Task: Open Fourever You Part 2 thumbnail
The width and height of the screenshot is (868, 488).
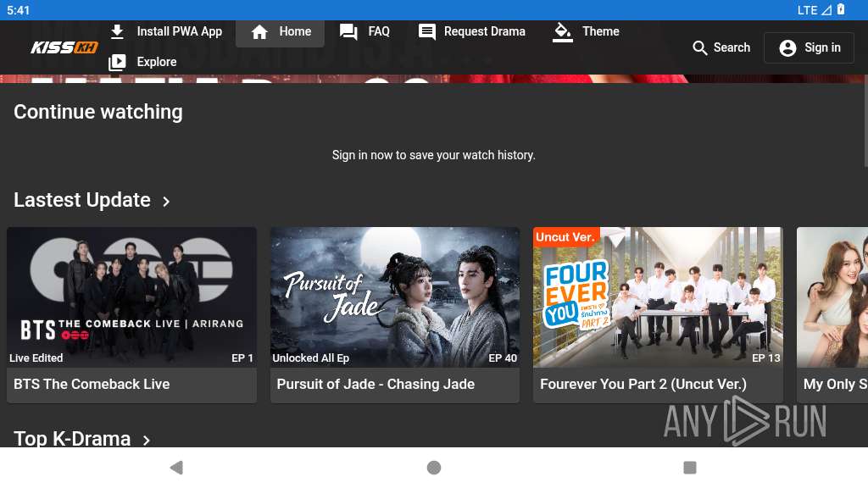Action: (658, 297)
